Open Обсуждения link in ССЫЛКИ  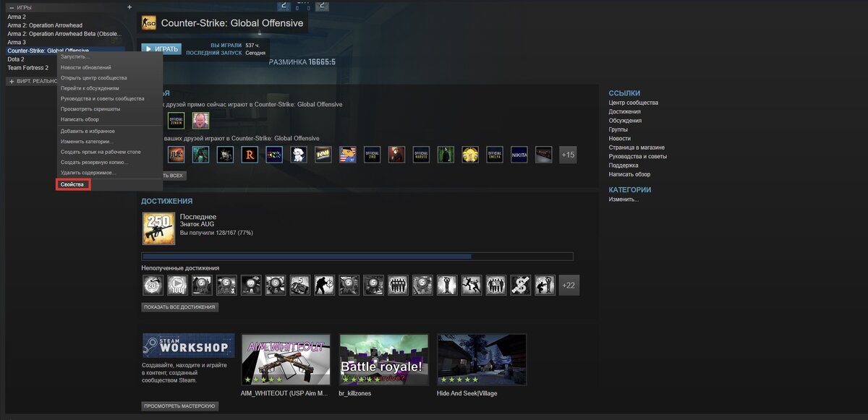click(x=626, y=121)
